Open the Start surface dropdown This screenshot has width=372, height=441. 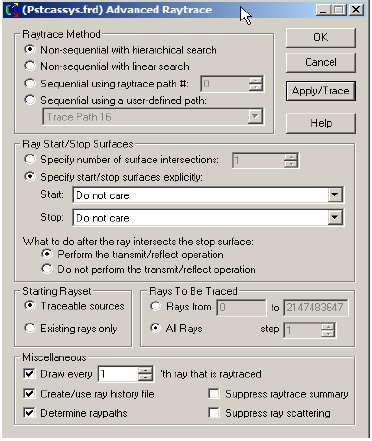click(x=335, y=195)
